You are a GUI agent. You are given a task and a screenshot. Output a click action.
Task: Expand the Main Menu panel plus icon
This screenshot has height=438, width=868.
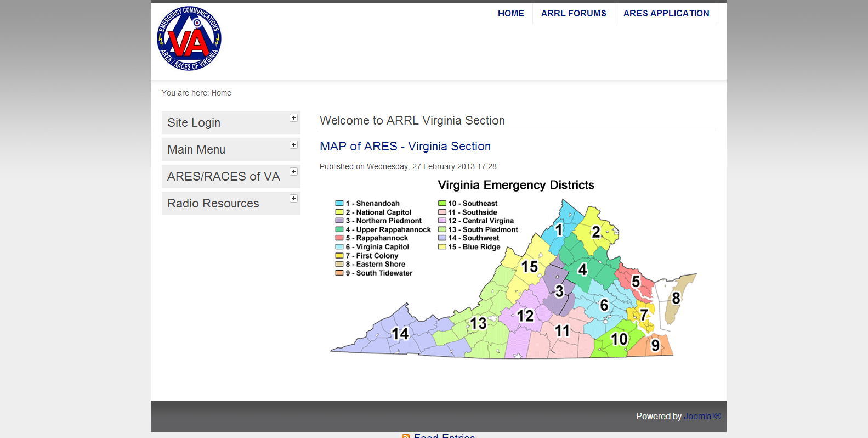[x=294, y=144]
